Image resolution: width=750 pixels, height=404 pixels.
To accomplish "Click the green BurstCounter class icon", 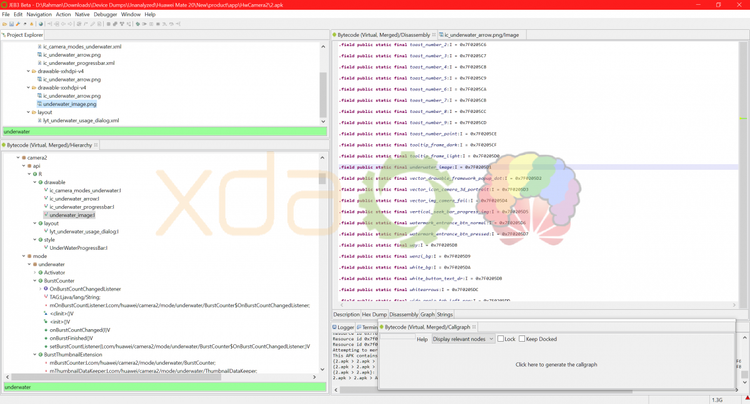I will (x=41, y=281).
